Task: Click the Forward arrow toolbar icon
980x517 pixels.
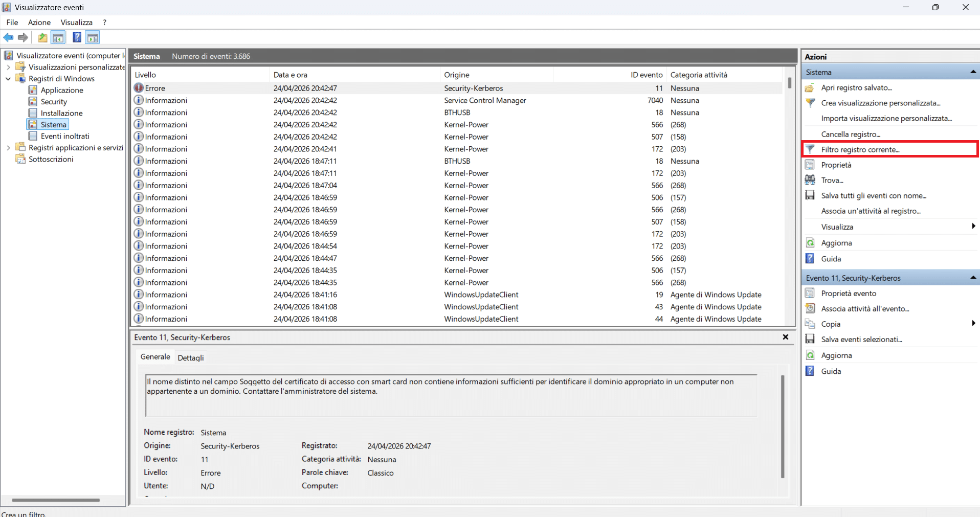Action: point(23,37)
